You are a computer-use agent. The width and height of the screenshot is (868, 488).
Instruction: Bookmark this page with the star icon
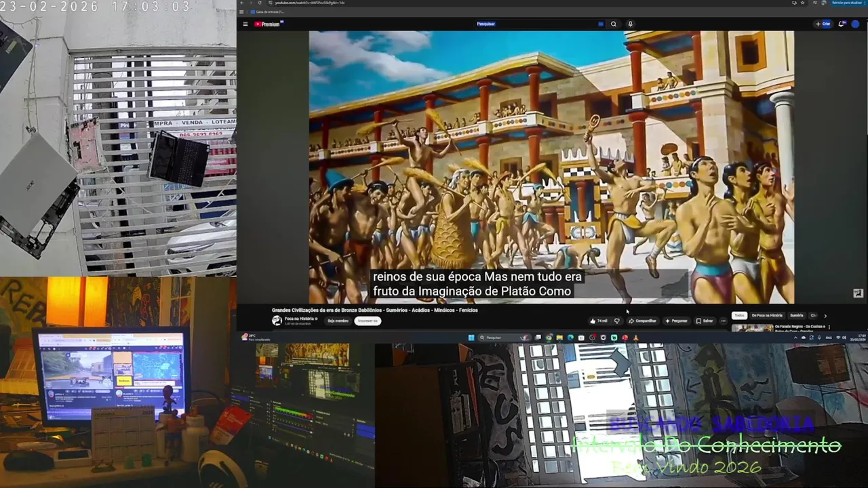point(802,3)
